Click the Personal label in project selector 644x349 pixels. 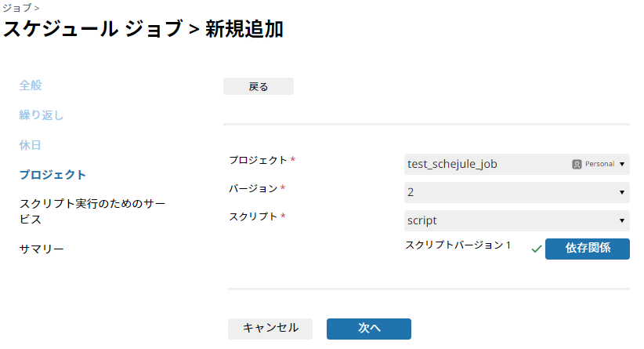tap(599, 164)
